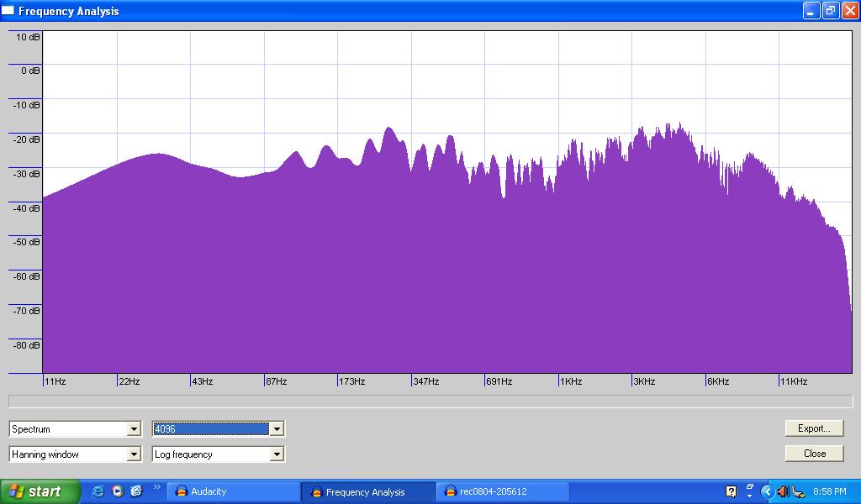Open the volume speaker tray icon
Viewport: 861px width, 504px height.
coord(783,491)
